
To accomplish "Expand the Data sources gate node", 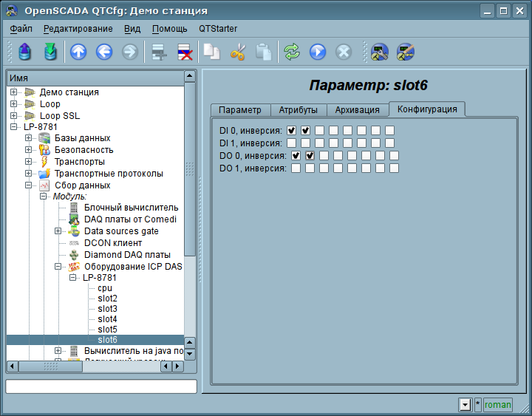I will (x=58, y=231).
